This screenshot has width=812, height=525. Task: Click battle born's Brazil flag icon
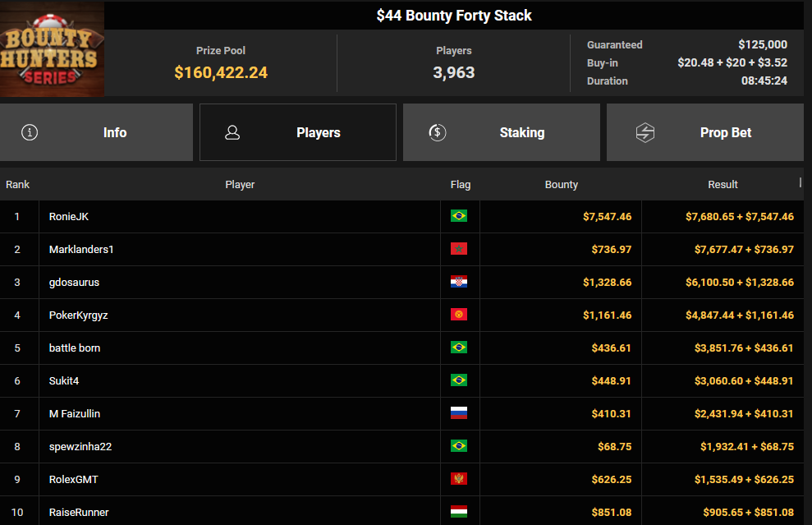[459, 348]
